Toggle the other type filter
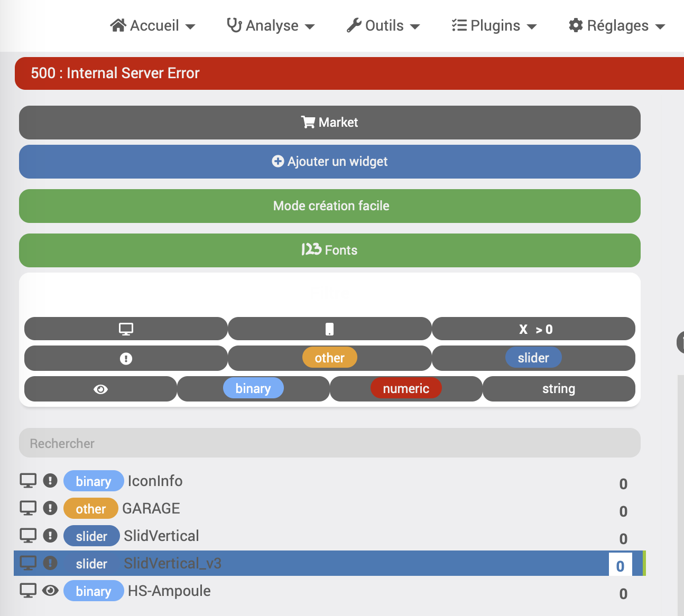 coord(330,358)
